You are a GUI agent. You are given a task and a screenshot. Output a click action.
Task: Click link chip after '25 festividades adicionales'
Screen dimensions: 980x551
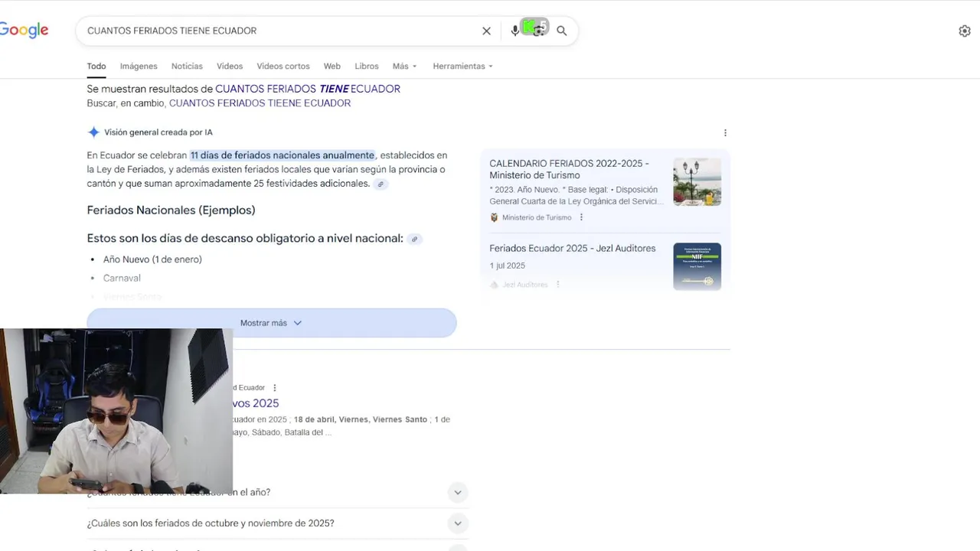tap(381, 184)
